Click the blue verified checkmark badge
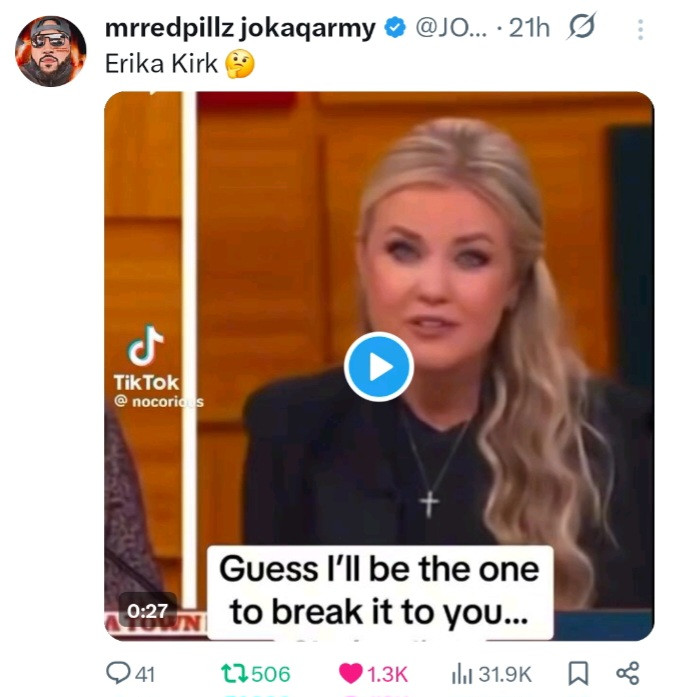The width and height of the screenshot is (674, 697). click(x=395, y=28)
